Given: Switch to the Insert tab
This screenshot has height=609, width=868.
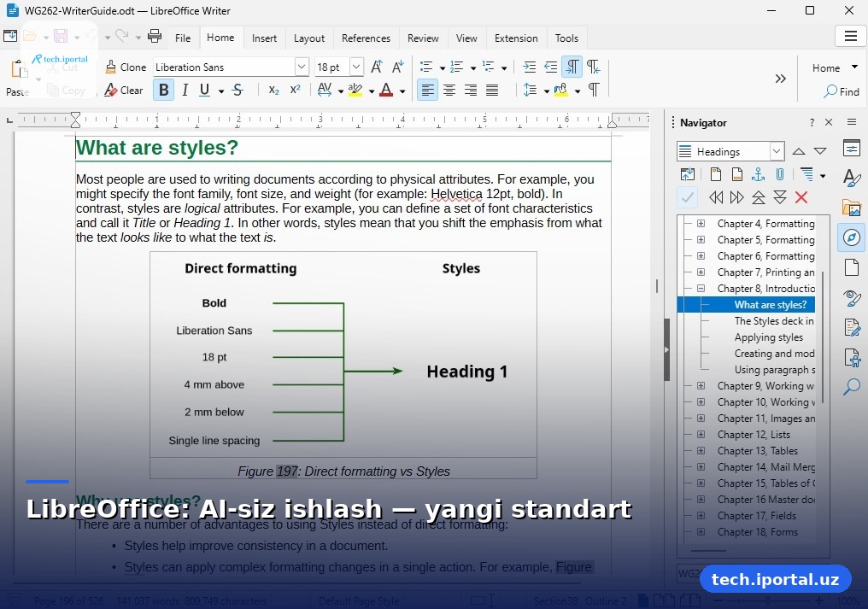Looking at the screenshot, I should pos(264,38).
